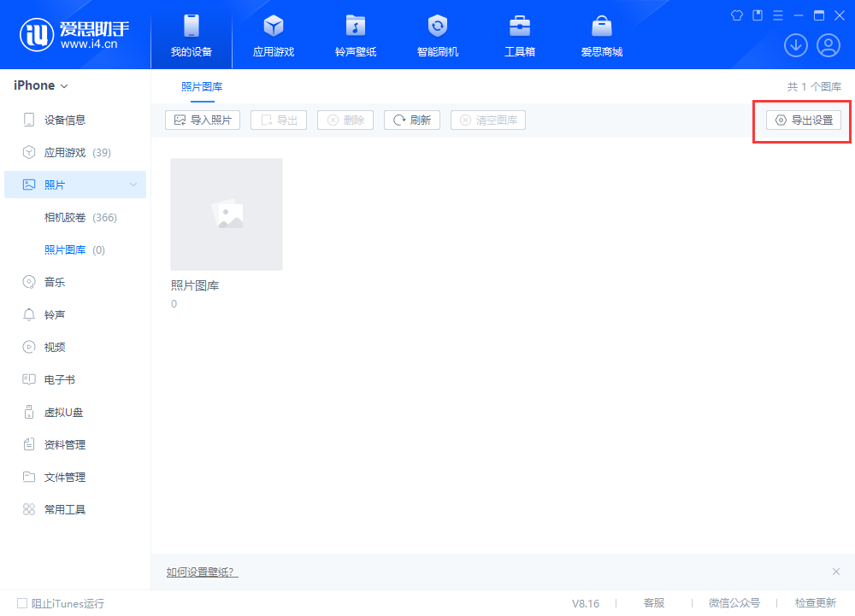
Task: Click the skin/theme shirt icon in titlebar
Action: click(736, 15)
